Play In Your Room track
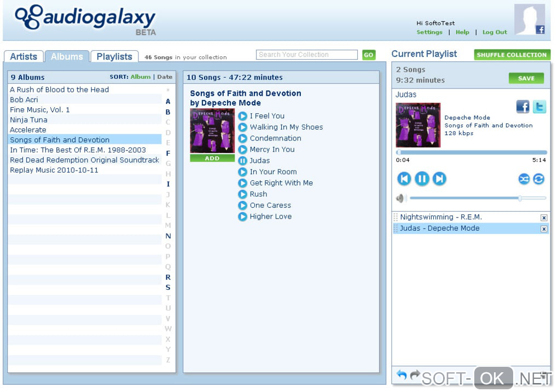Image resolution: width=558 pixels, height=392 pixels. coord(242,172)
